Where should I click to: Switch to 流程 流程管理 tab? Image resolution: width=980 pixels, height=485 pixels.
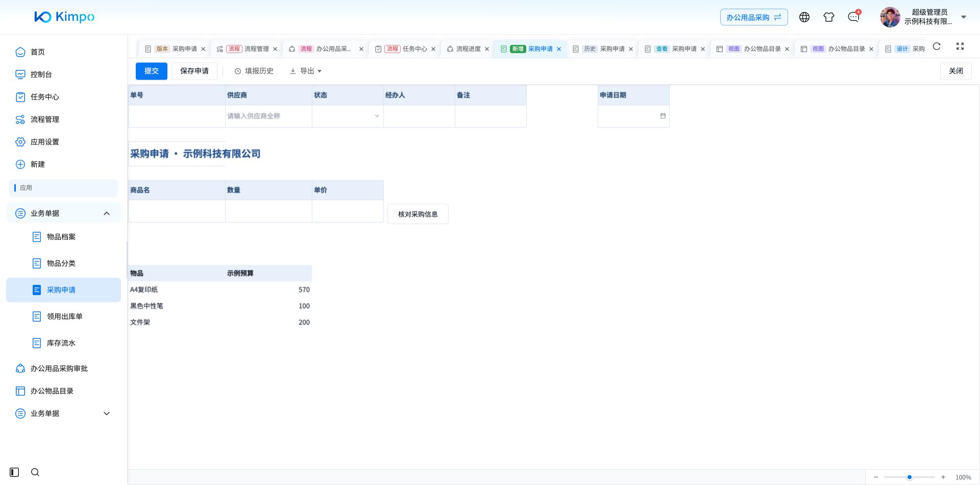pyautogui.click(x=247, y=49)
